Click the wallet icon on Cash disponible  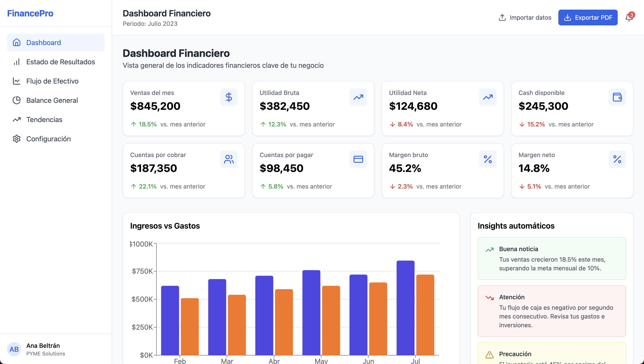click(x=617, y=97)
